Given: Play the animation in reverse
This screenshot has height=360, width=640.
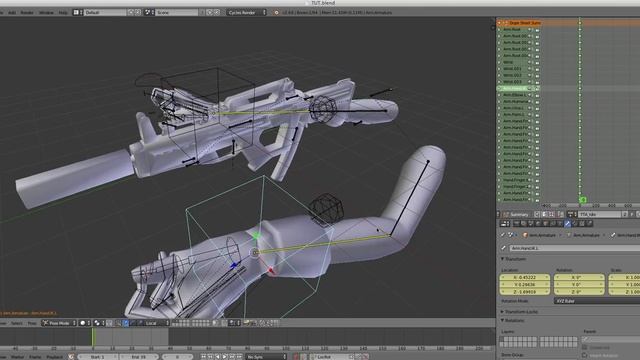Looking at the screenshot, I should click(218, 357).
